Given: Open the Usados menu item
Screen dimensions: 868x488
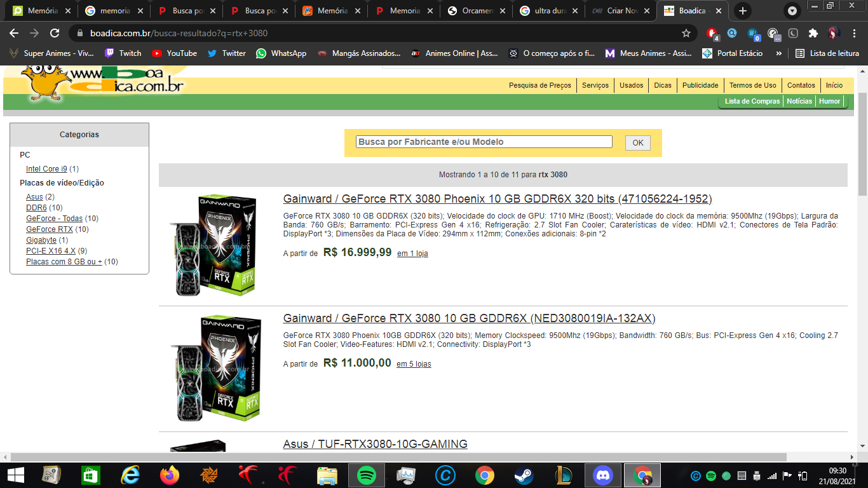Looking at the screenshot, I should coord(631,85).
